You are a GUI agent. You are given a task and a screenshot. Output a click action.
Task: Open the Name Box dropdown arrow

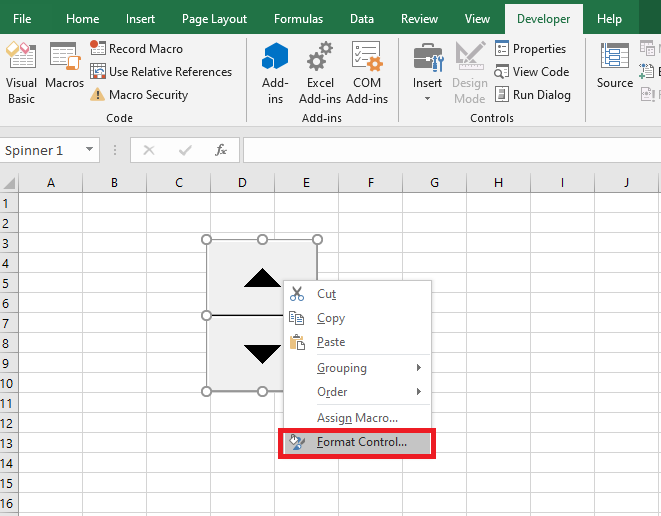pos(90,150)
